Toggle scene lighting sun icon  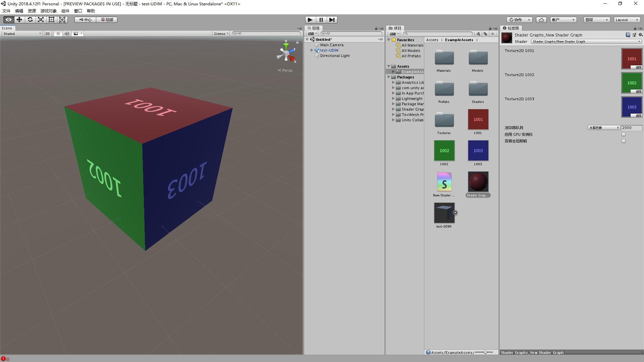coord(58,34)
